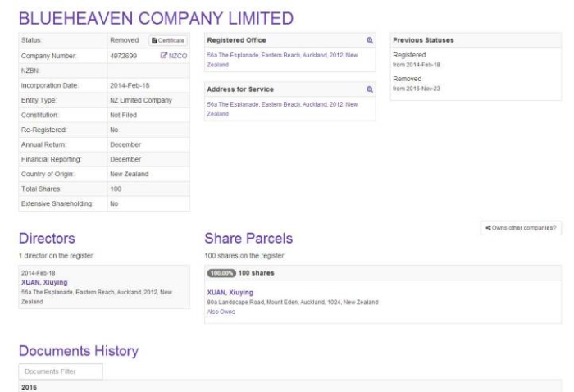The image size is (574, 392).
Task: Click the 2014-Feb-18 incorporation date value
Action: click(130, 85)
